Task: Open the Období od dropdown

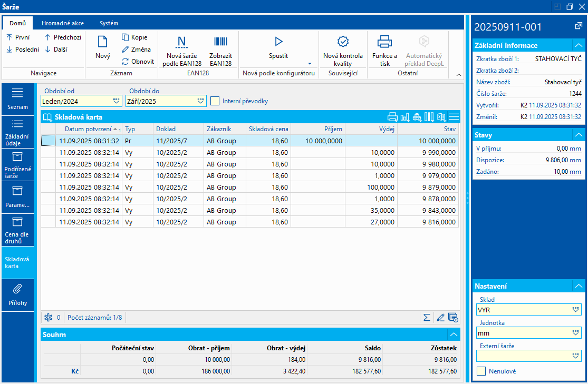Action: pos(116,101)
